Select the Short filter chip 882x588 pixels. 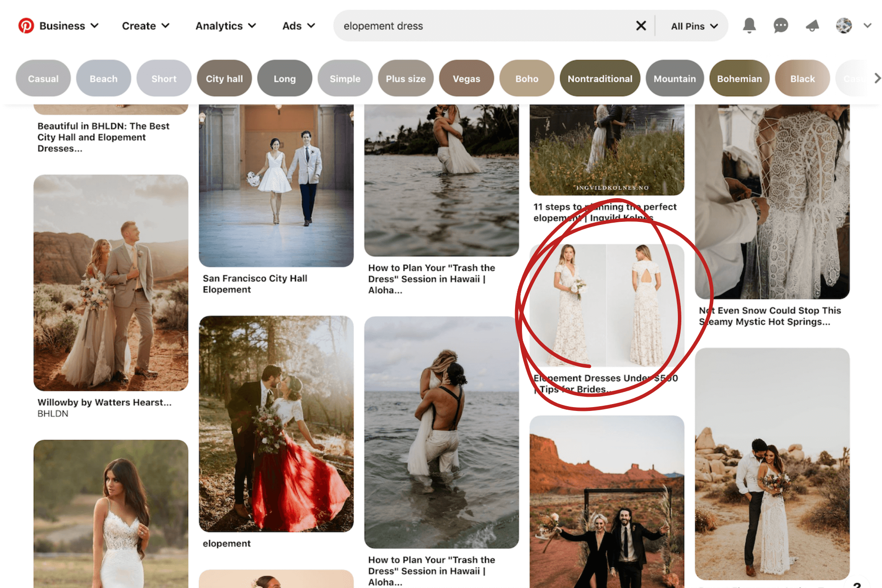coord(164,78)
